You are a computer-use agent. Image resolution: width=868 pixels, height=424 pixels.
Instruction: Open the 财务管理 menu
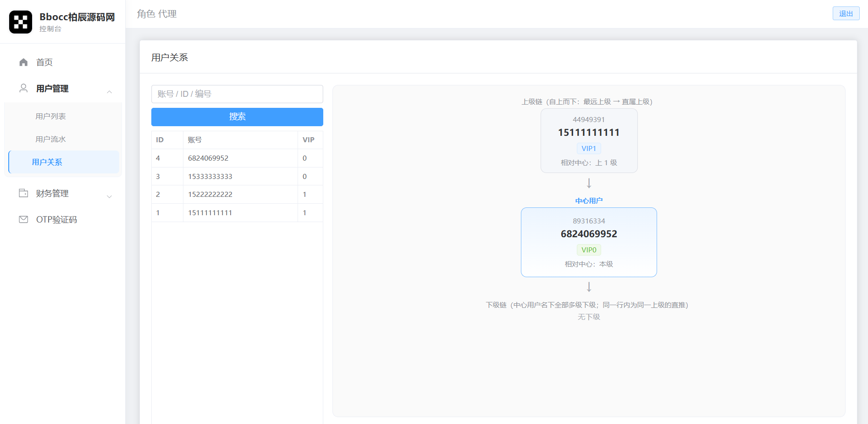[62, 193]
